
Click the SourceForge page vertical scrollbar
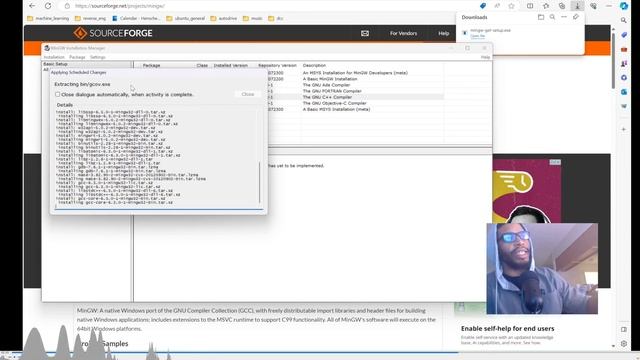pos(613,60)
